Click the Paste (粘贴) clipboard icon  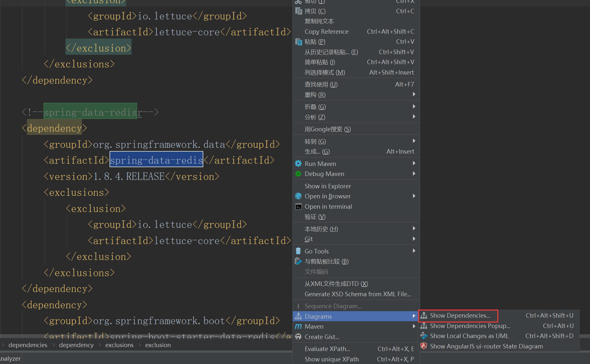[x=299, y=41]
